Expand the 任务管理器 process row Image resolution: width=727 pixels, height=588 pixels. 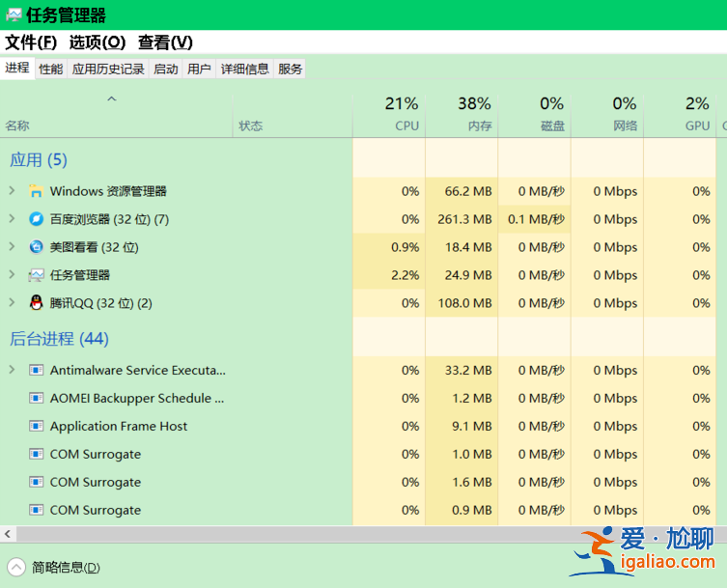(12, 274)
